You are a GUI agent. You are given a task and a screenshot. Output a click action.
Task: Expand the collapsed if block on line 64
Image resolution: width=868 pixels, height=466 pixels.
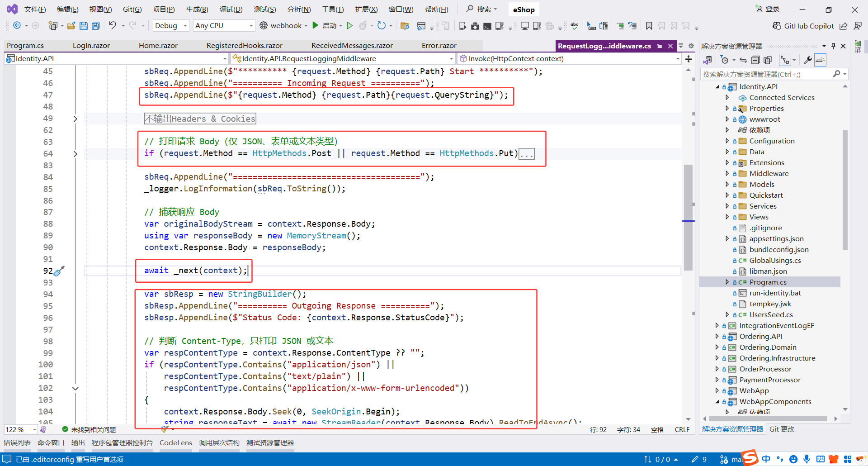coord(75,154)
